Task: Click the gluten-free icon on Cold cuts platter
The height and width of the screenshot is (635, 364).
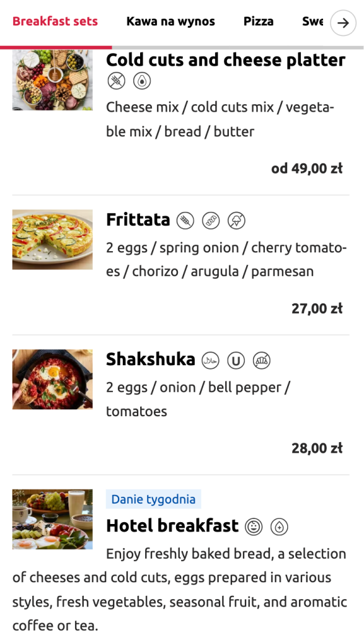Action: tap(116, 81)
